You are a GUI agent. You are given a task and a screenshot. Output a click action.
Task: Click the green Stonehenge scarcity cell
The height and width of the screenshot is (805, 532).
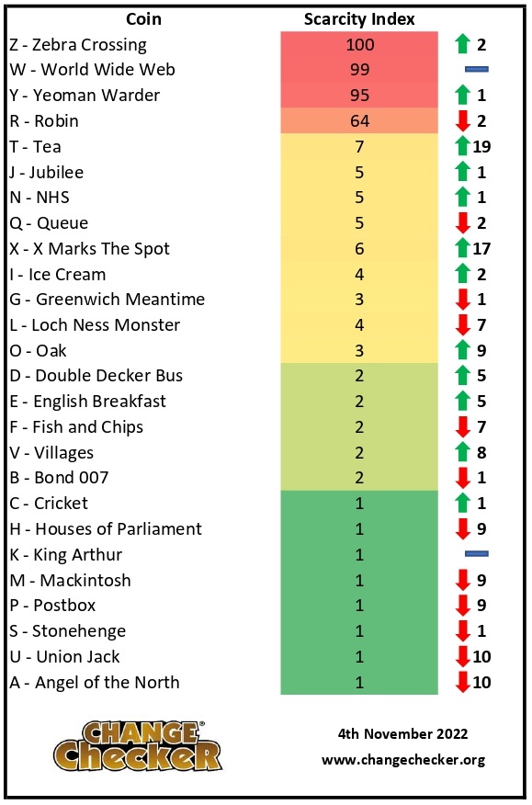pos(359,630)
